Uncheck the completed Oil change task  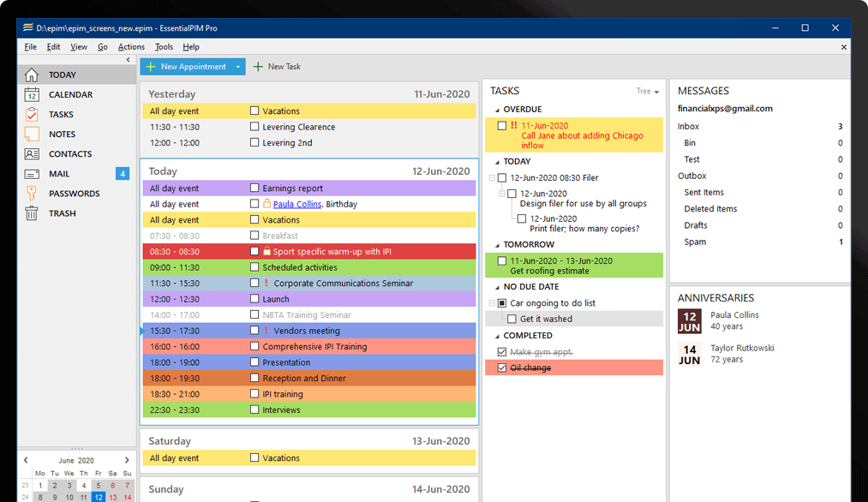[502, 368]
